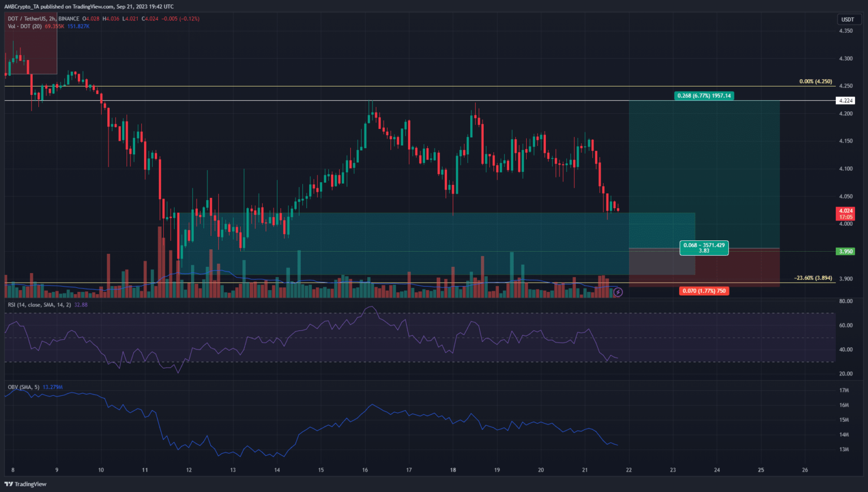Select the red stop-loss label 0.070 (1.77%)
This screenshot has height=492, width=868.
(704, 291)
